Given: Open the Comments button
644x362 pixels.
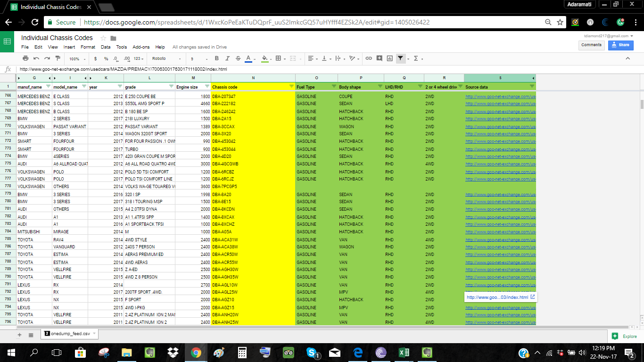Looking at the screenshot, I should click(x=591, y=45).
